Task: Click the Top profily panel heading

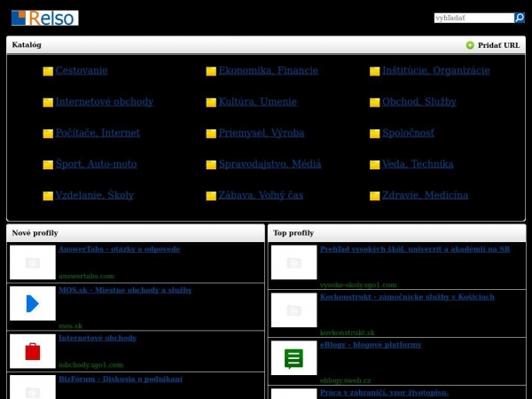Action: point(293,233)
